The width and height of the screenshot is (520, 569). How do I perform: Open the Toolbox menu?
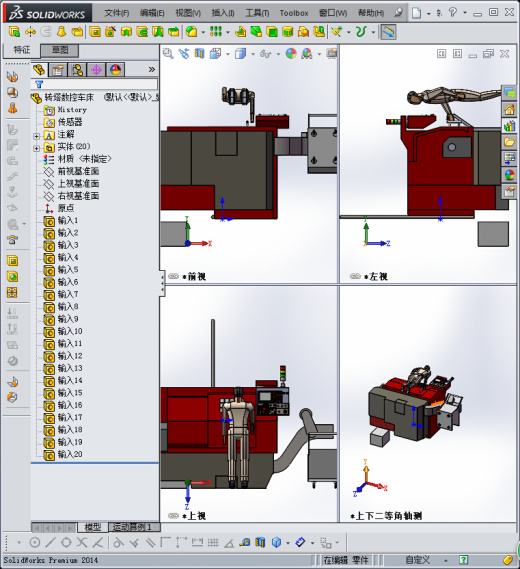click(x=294, y=13)
